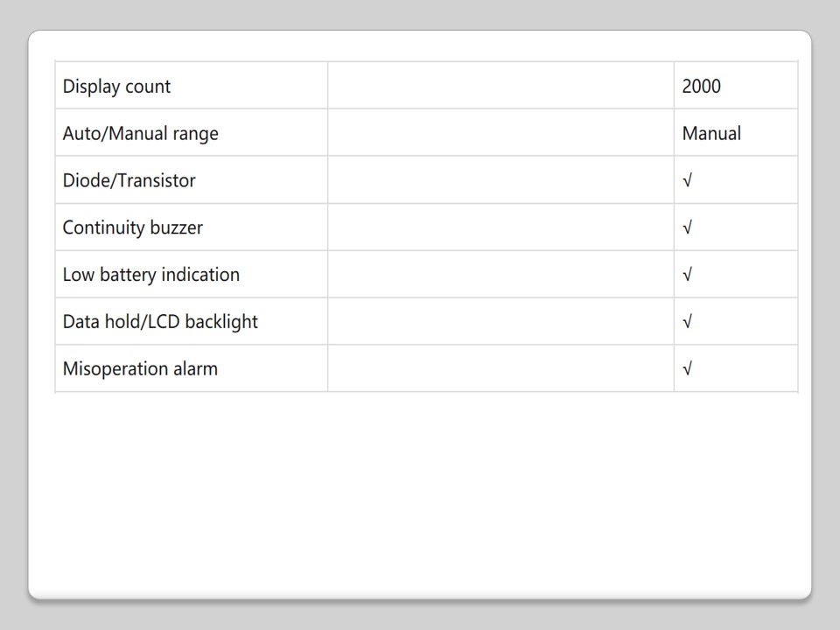Select the "Manual" value cell
The image size is (840, 630).
[x=711, y=134]
